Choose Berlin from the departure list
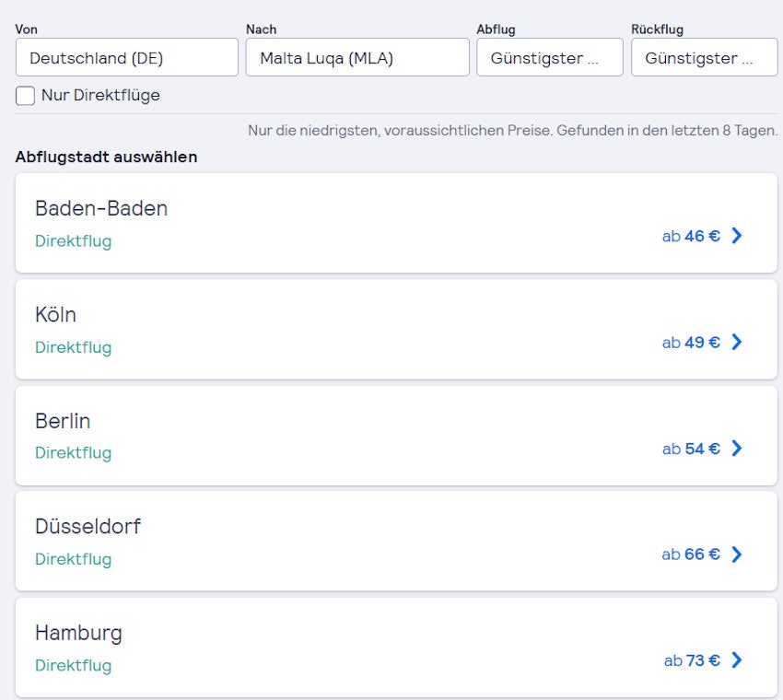 coord(63,421)
